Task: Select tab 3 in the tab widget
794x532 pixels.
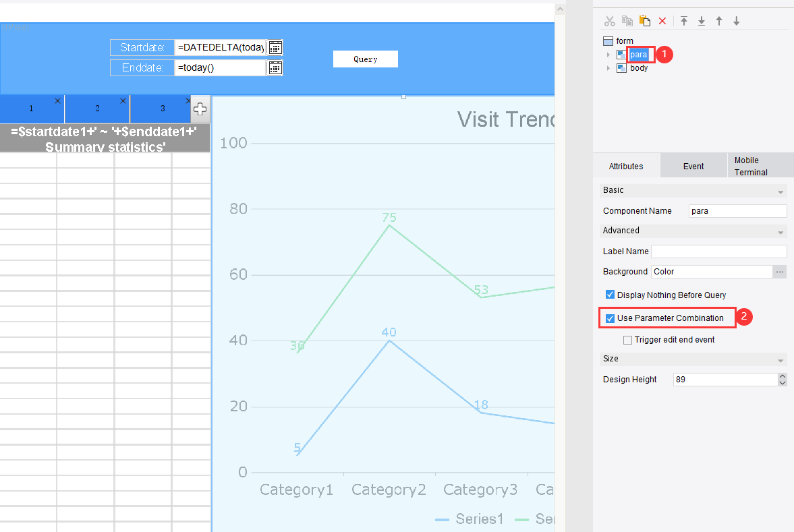Action: [x=163, y=109]
